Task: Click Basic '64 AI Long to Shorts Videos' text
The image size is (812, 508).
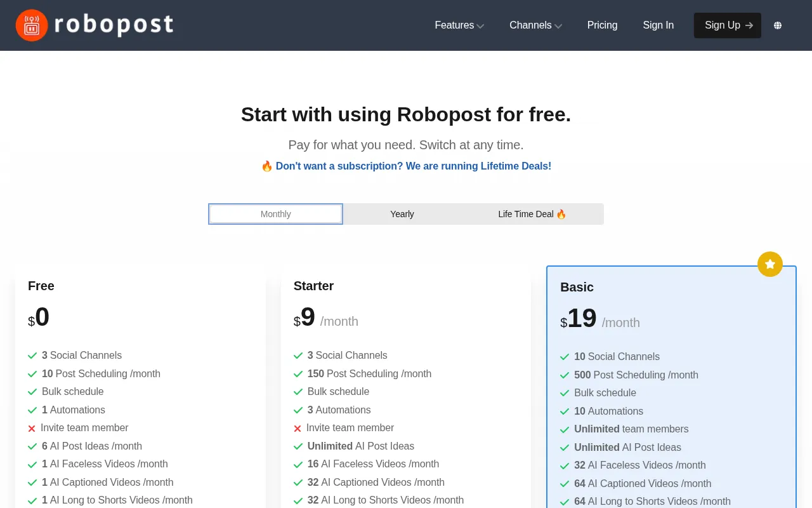Action: 652,502
